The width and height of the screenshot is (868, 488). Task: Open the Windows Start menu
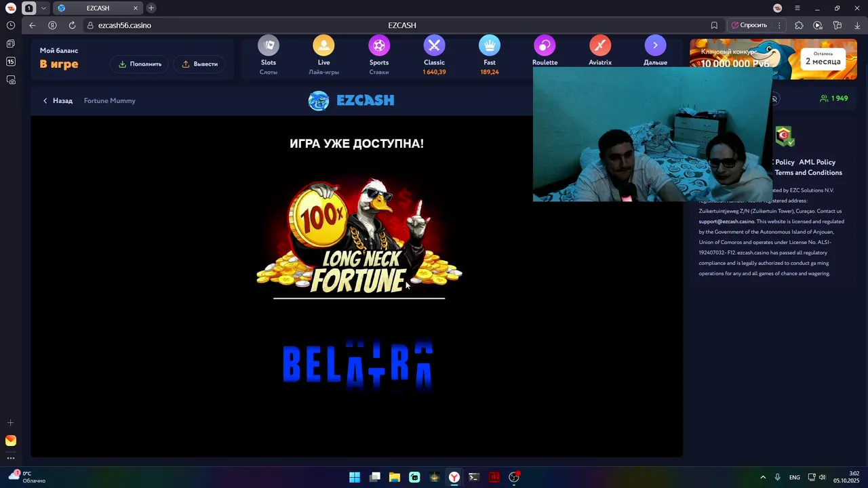click(x=355, y=477)
